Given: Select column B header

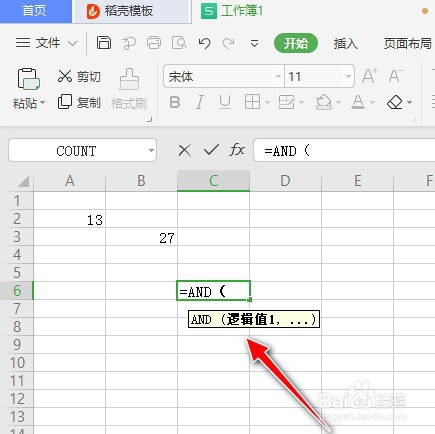Looking at the screenshot, I should click(x=141, y=181).
